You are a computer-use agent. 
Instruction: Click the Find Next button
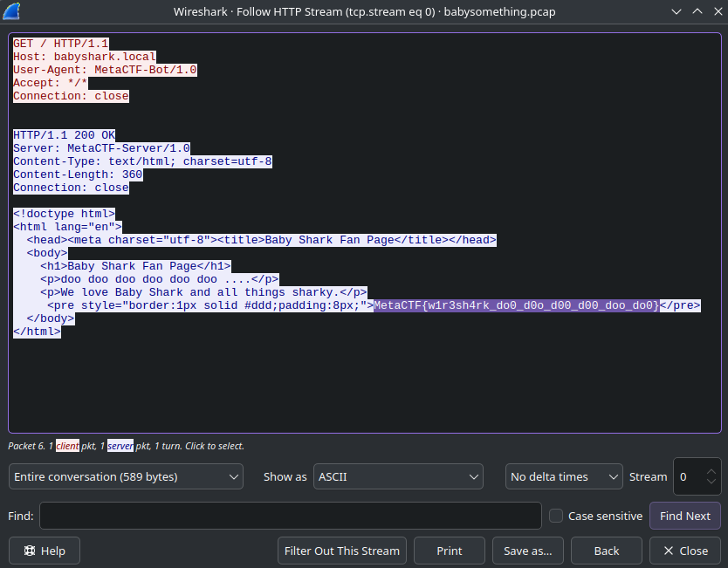coord(685,516)
